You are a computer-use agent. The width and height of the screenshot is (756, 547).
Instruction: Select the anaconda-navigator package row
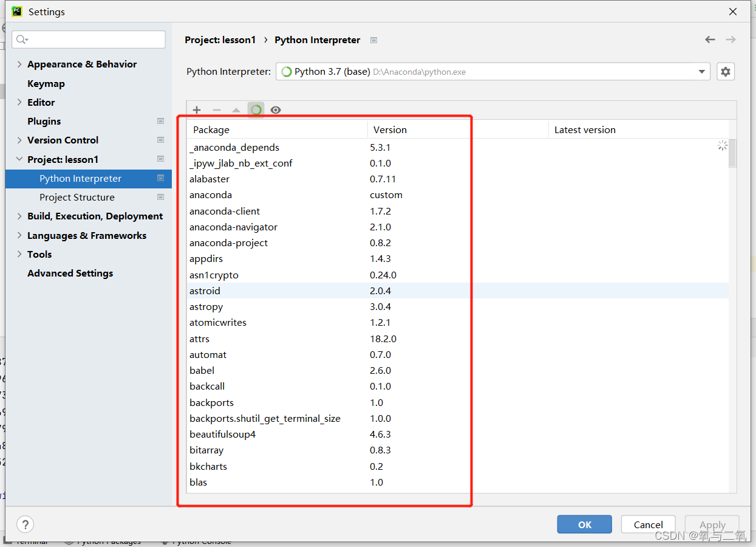458,227
